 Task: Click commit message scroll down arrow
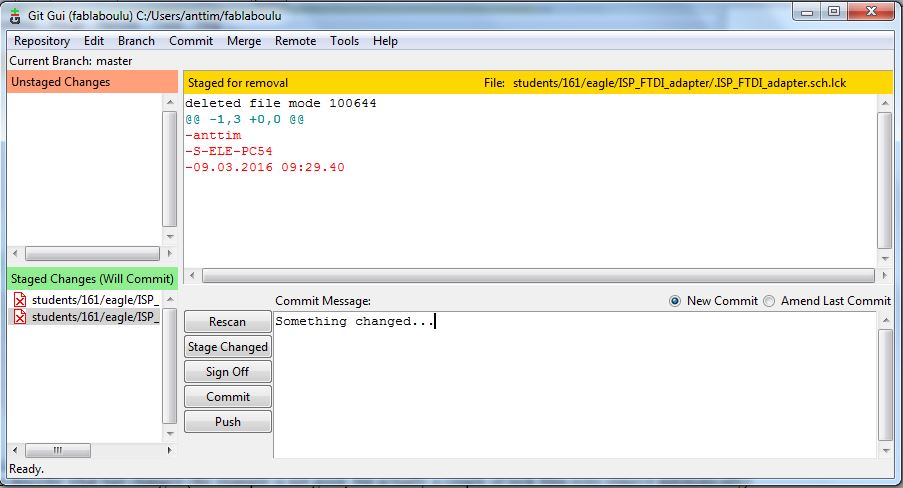[x=886, y=451]
